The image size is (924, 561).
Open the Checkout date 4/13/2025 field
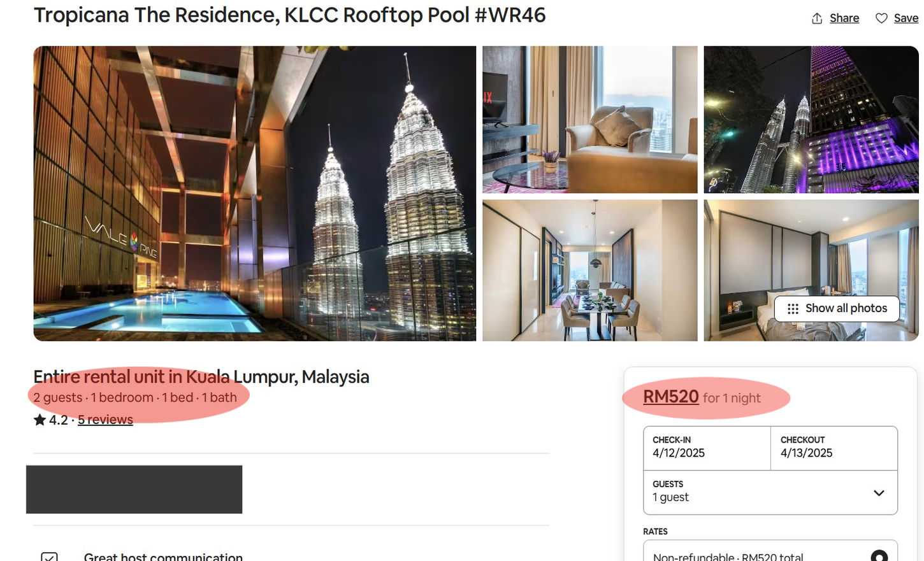[834, 448]
